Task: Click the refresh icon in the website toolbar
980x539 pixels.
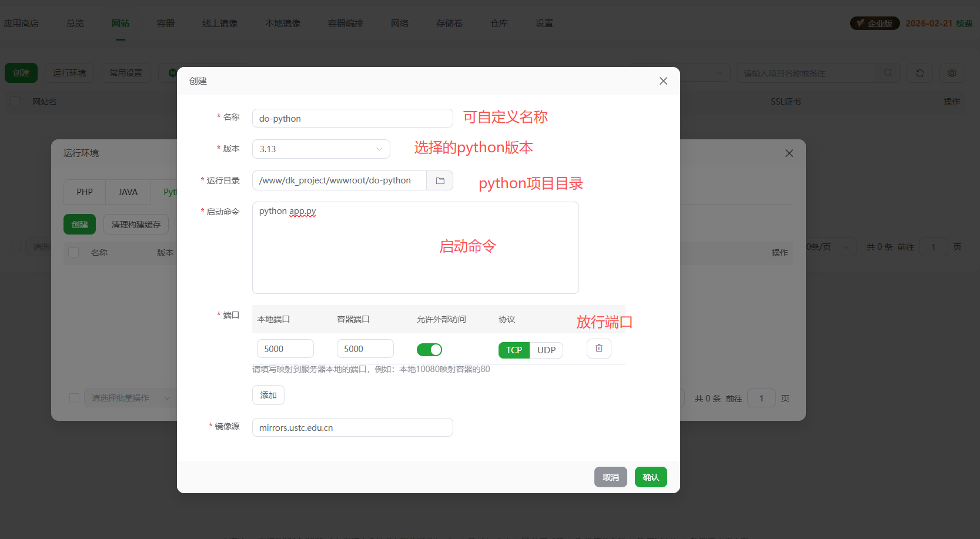Action: pyautogui.click(x=919, y=73)
